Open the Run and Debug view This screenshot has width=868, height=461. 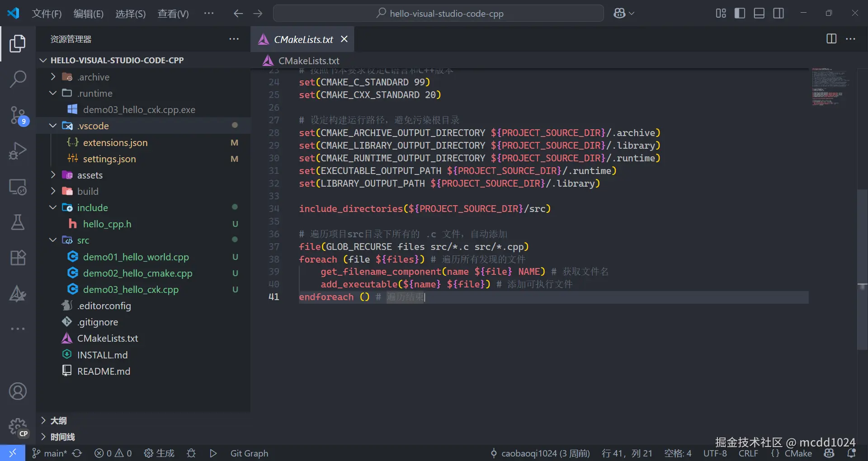(x=18, y=151)
